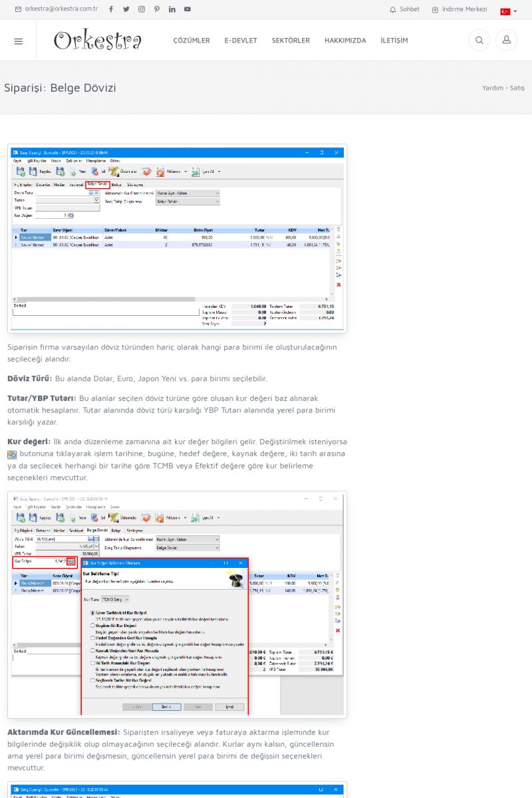Image resolution: width=532 pixels, height=798 pixels.
Task: Open the first Satış Siparişi screenshot
Action: (177, 239)
